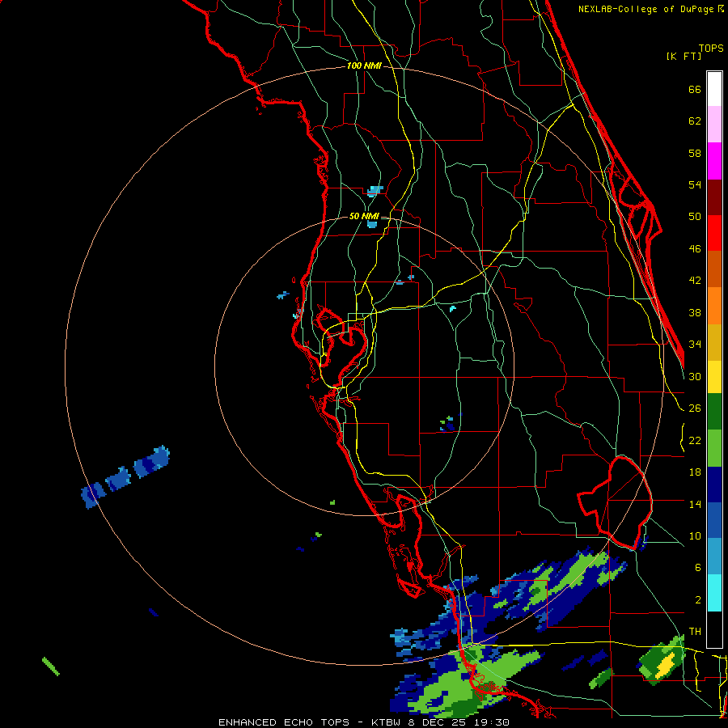Viewport: 728px width, 728px height.
Task: Click the legend value 38
Action: [x=695, y=313]
